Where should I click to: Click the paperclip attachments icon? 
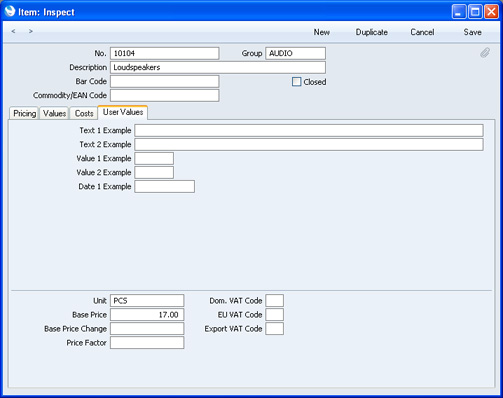(x=485, y=53)
